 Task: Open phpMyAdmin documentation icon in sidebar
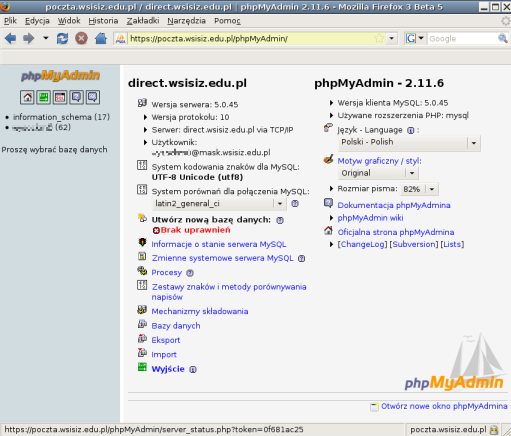[x=76, y=97]
